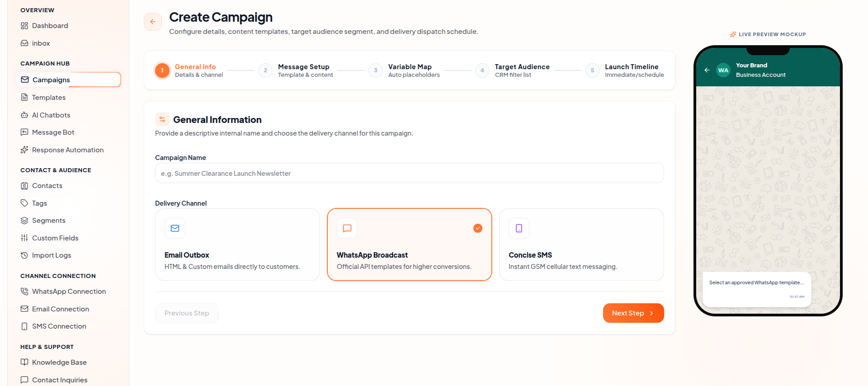Select WhatsApp Broadcast delivery channel

[410, 245]
